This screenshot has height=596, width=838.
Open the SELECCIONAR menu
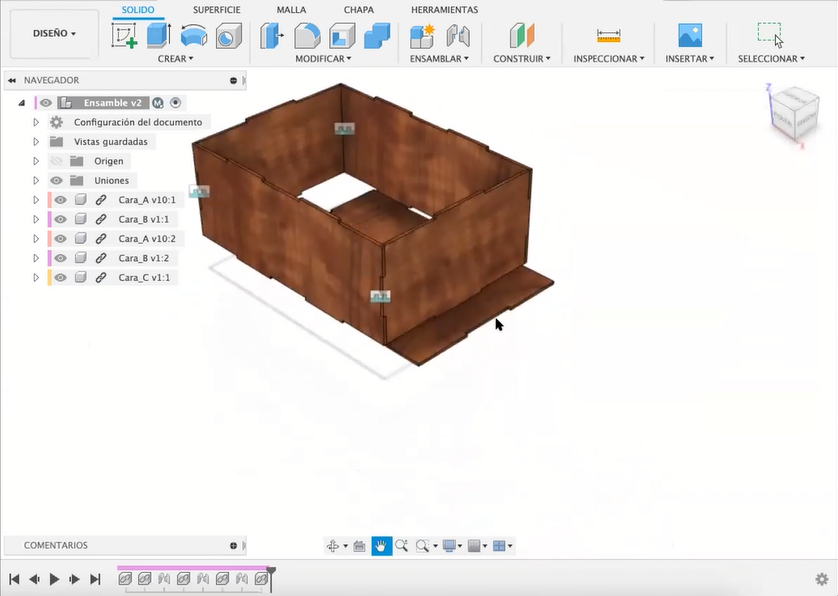pos(771,58)
